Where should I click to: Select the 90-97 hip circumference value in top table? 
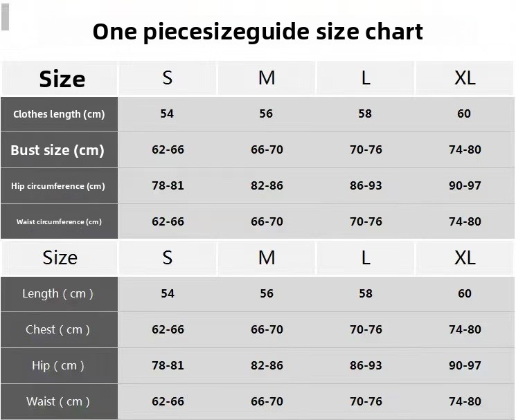click(465, 185)
